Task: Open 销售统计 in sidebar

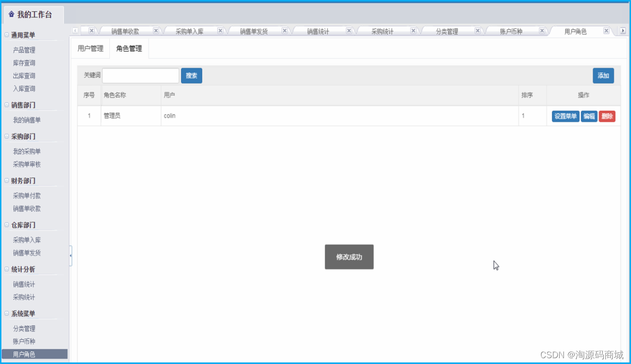Action: point(24,284)
